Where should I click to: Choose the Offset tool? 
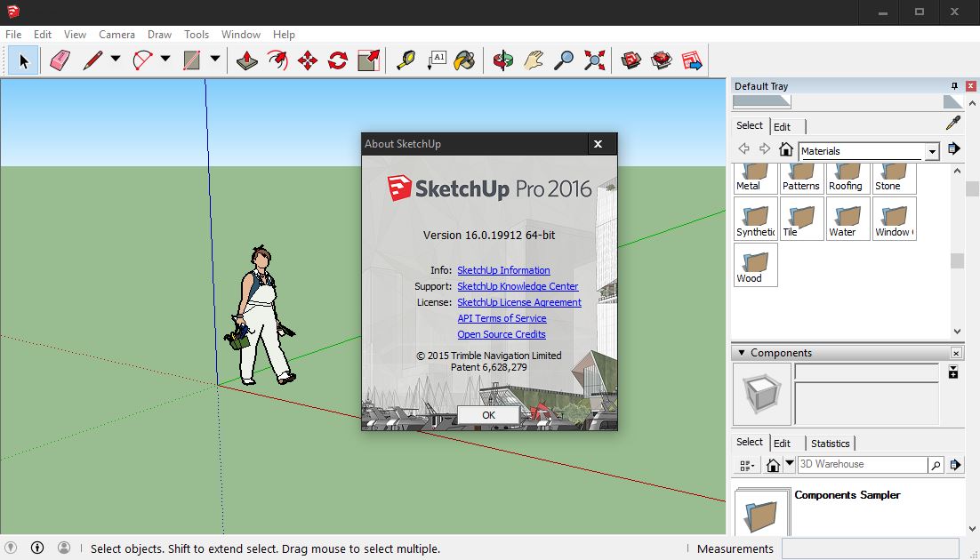click(x=277, y=60)
